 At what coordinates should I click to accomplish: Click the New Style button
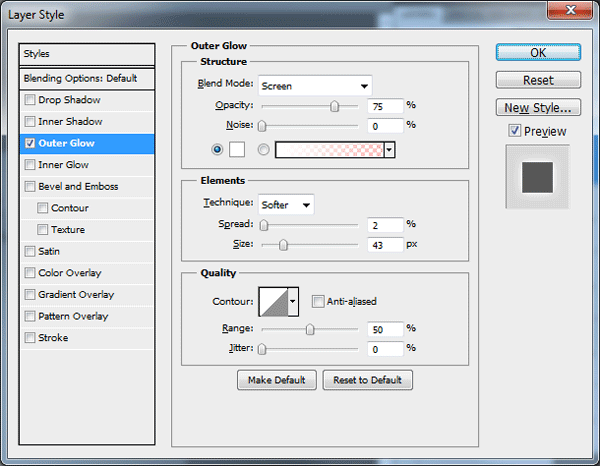click(538, 108)
